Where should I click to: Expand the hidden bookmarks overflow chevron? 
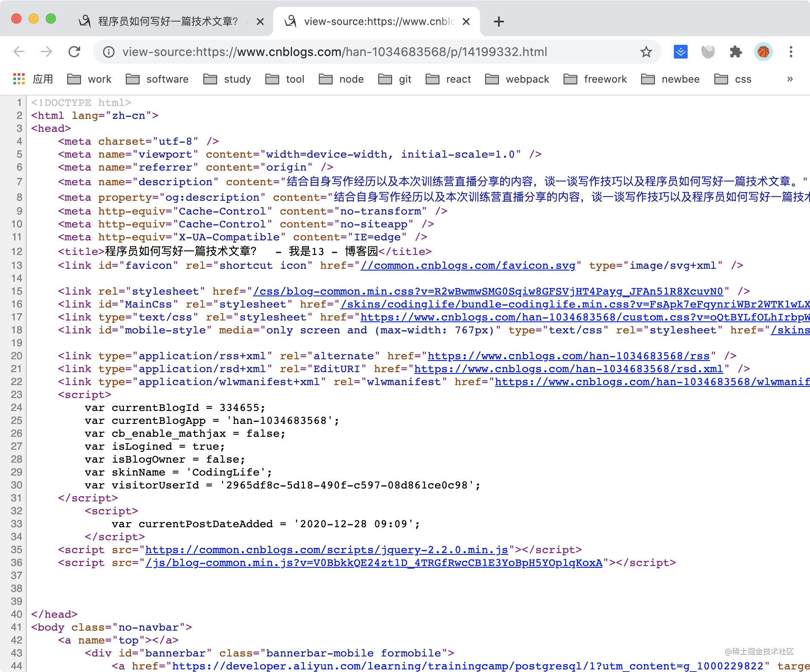click(790, 79)
